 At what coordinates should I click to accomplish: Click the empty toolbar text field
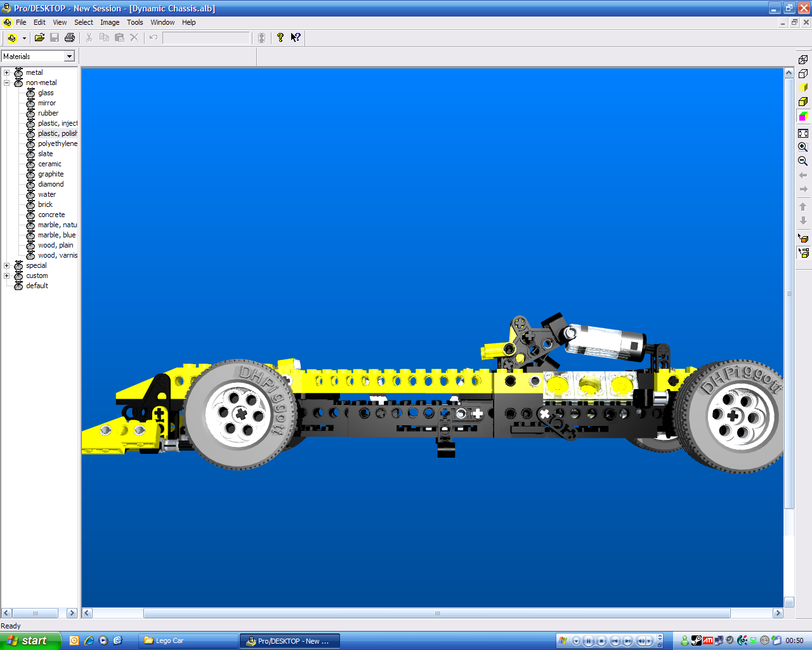206,38
